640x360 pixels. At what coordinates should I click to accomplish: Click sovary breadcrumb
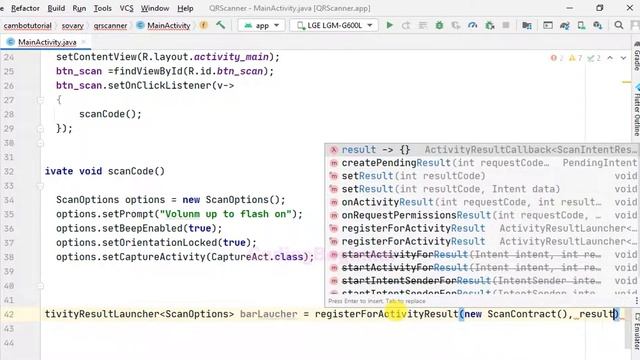pos(73,25)
